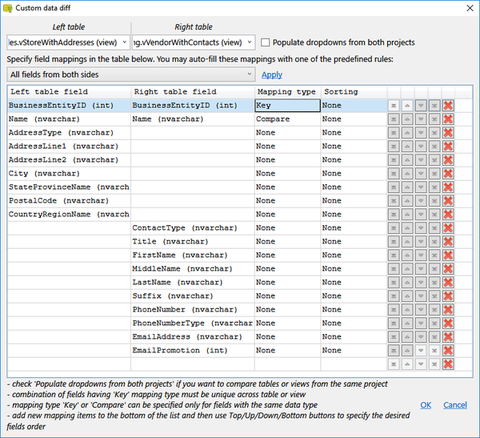Click the Right table field column header
480x438 pixels.
(x=193, y=92)
